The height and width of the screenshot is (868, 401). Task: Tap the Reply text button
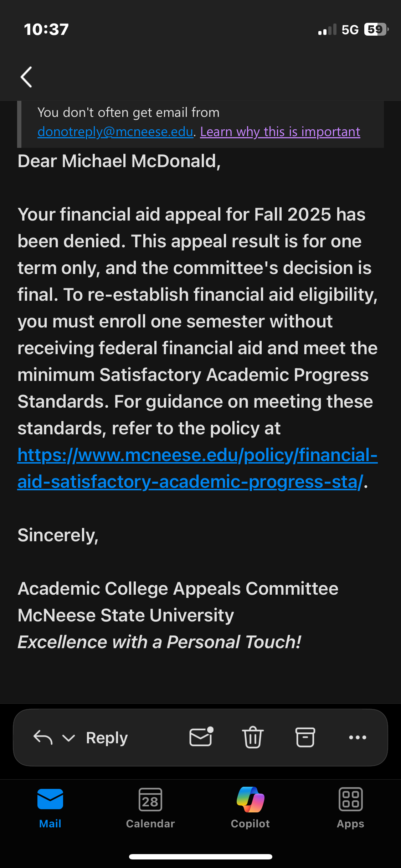(107, 738)
